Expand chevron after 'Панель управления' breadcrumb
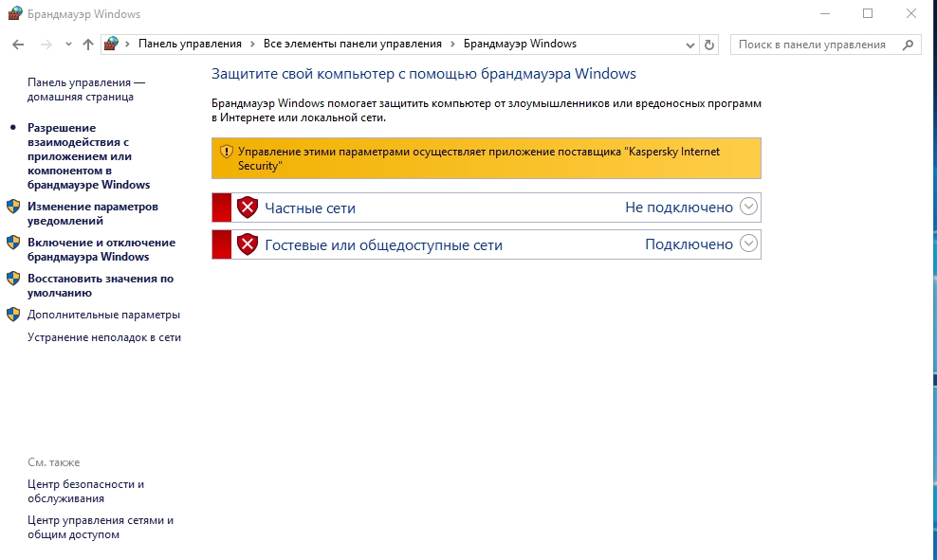This screenshot has width=937, height=560. [x=252, y=44]
